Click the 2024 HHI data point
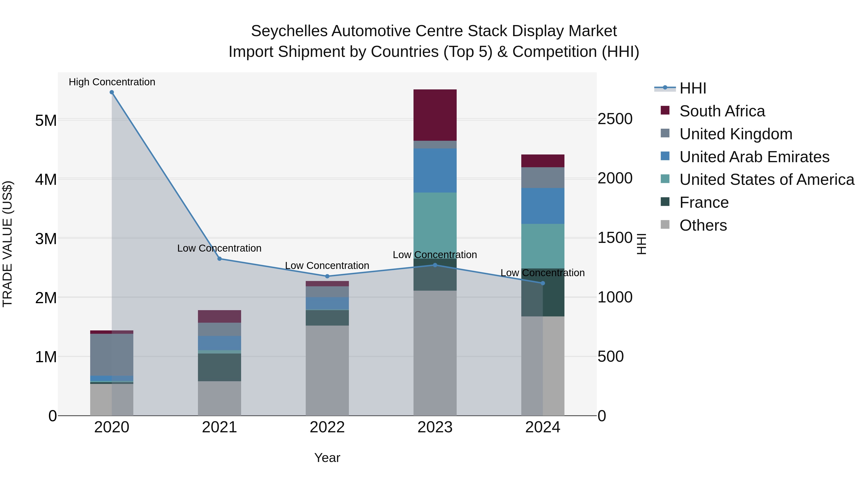The image size is (868, 488). [542, 283]
